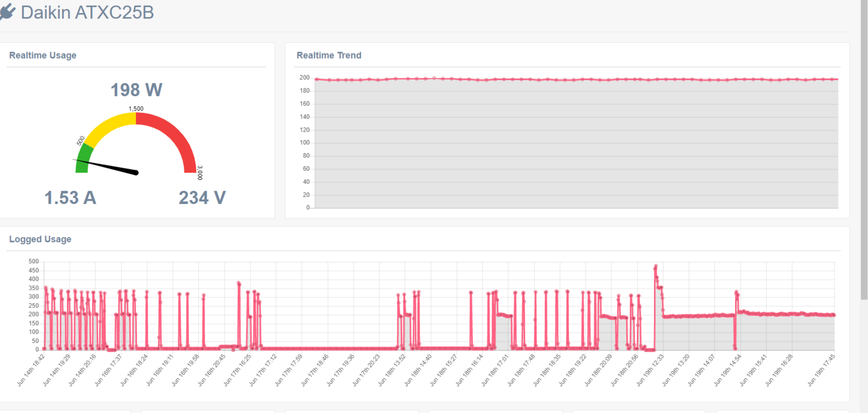Click the Jun 19th 14:54 axis label
The height and width of the screenshot is (413, 868).
click(727, 370)
